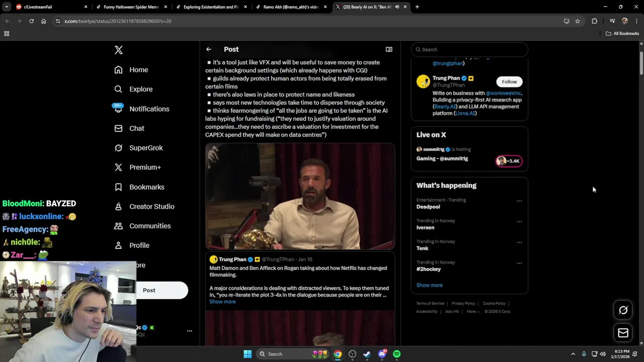
Task: Click the Chrome address bar URL
Action: [118, 21]
